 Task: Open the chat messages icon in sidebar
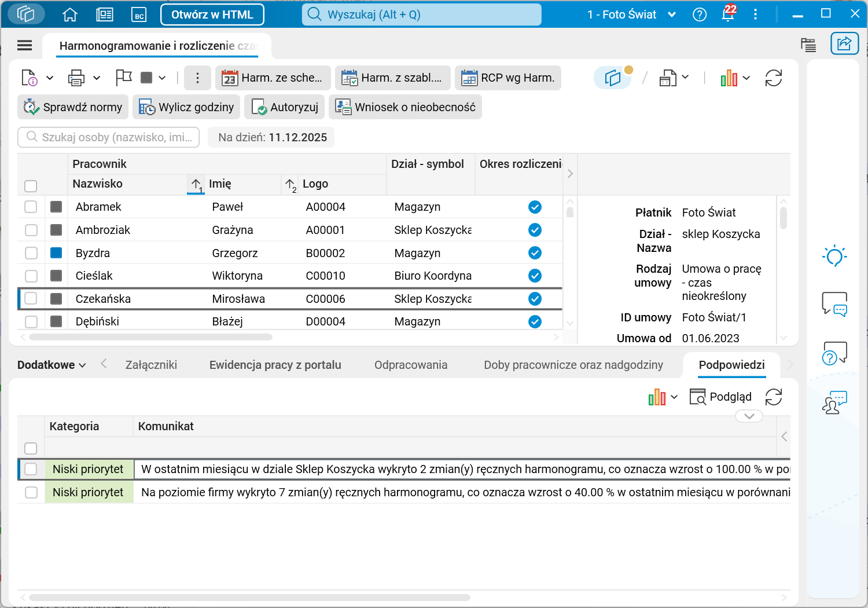pyautogui.click(x=834, y=303)
